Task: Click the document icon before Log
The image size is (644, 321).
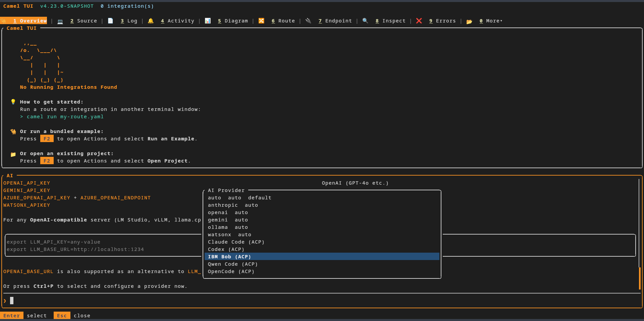Action: click(x=110, y=21)
